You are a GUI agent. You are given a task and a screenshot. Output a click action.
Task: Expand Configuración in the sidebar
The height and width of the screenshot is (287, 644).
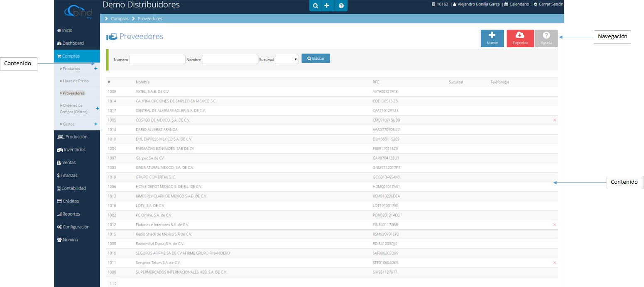(x=73, y=227)
